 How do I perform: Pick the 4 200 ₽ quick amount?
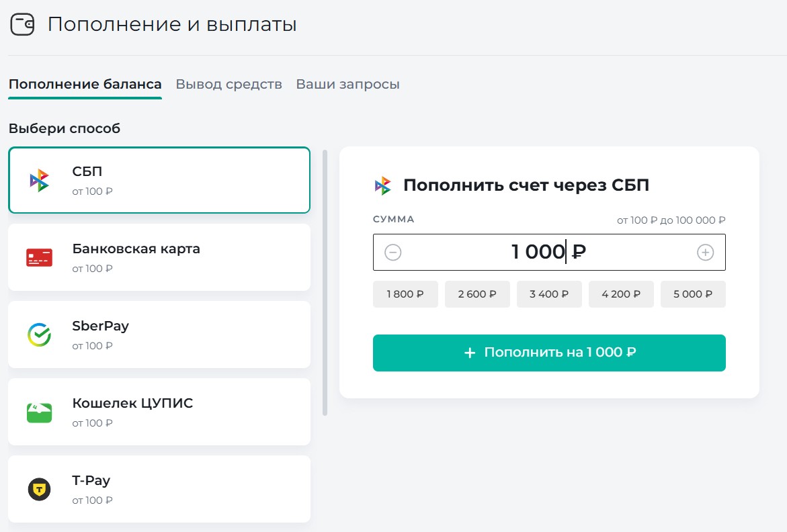(x=621, y=294)
